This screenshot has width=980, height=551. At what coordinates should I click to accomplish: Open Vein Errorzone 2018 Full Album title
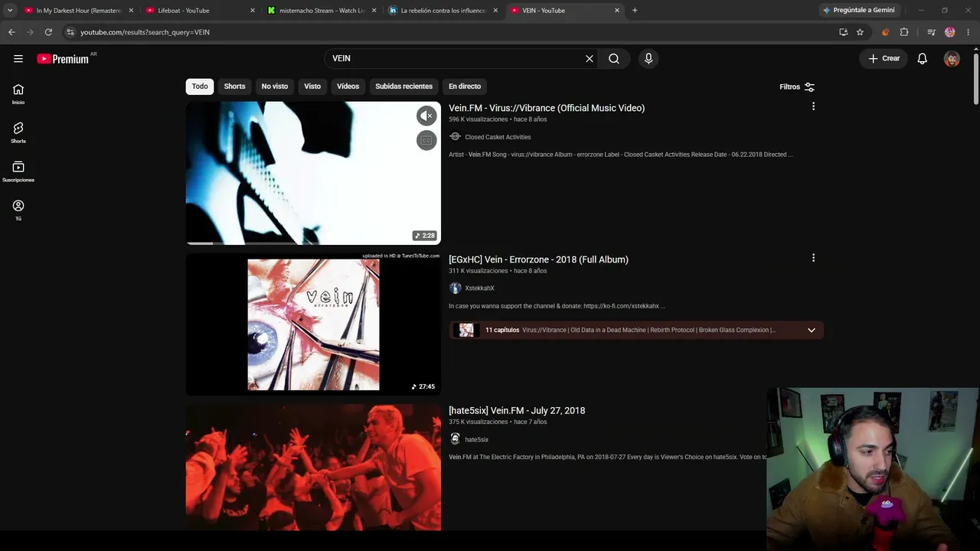(x=538, y=259)
